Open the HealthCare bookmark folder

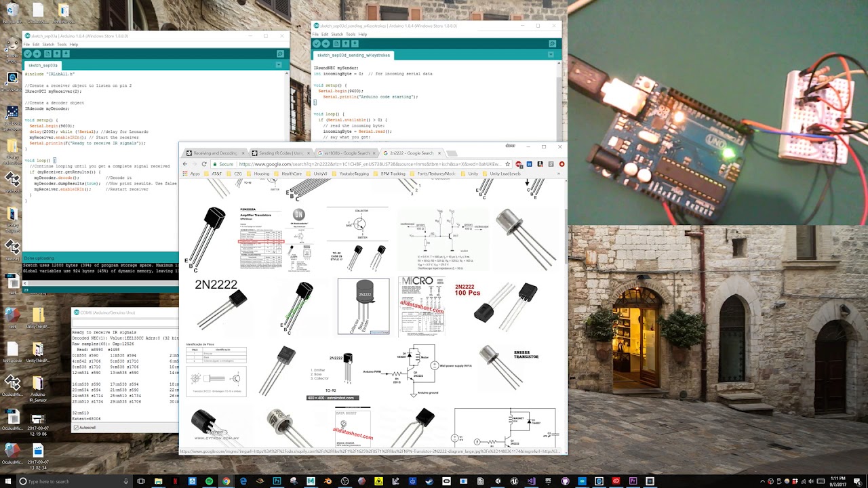tap(288, 174)
